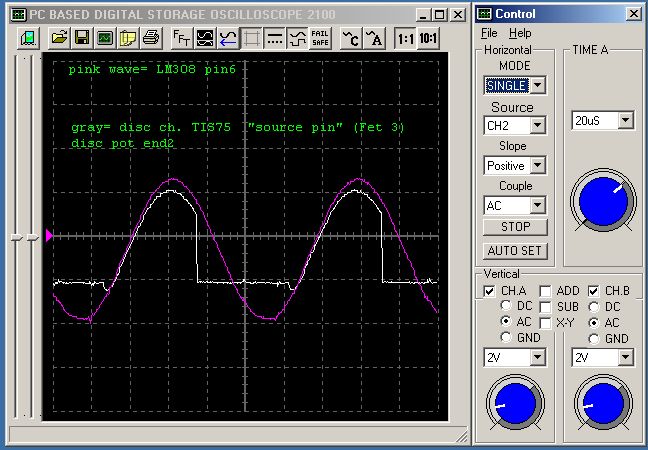Click the TIME A blue timebase knob

602,200
